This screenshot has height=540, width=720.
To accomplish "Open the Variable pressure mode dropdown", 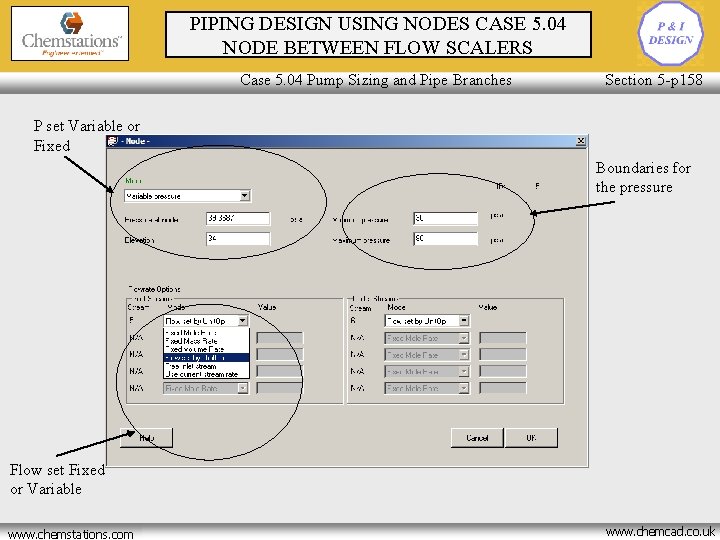I will 244,196.
